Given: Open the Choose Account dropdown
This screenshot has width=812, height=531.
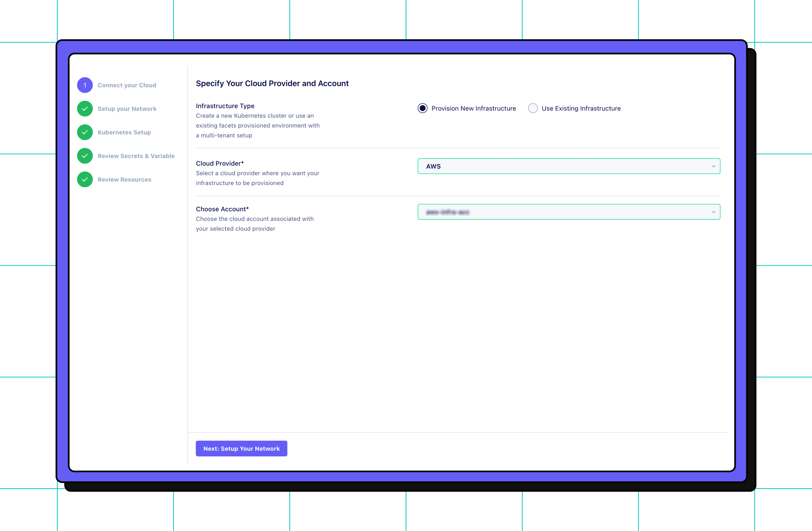Looking at the screenshot, I should click(x=568, y=212).
